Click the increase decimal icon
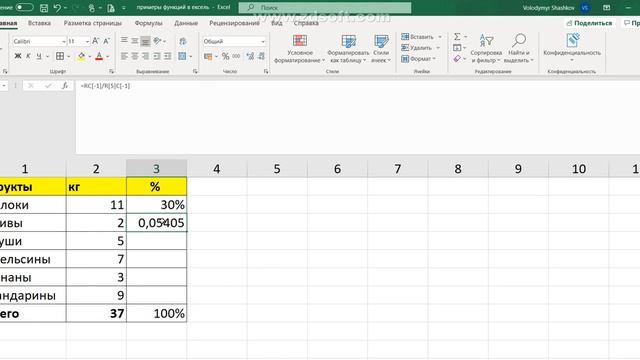This screenshot has height=360, width=640. (x=250, y=56)
